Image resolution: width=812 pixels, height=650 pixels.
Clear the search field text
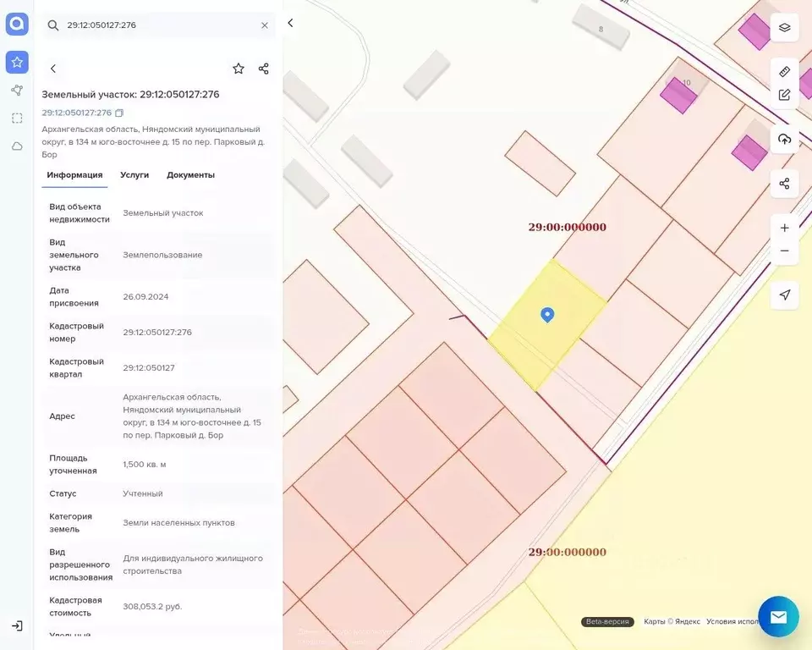click(x=265, y=25)
